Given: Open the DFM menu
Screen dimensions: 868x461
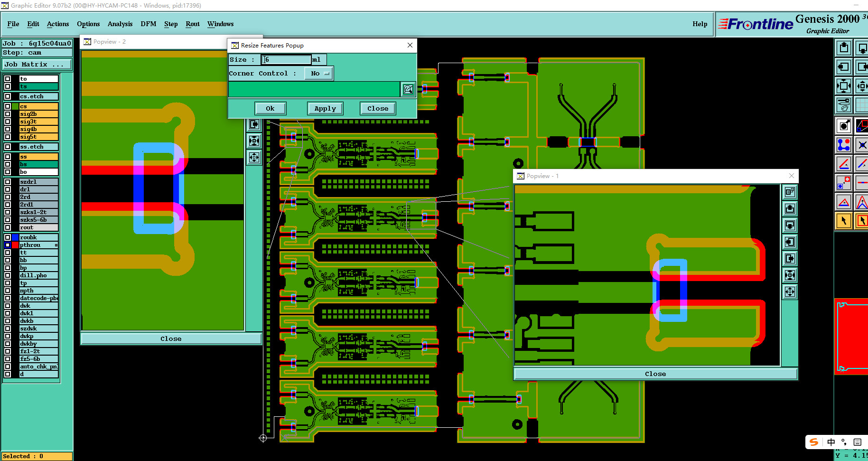Looking at the screenshot, I should (149, 24).
